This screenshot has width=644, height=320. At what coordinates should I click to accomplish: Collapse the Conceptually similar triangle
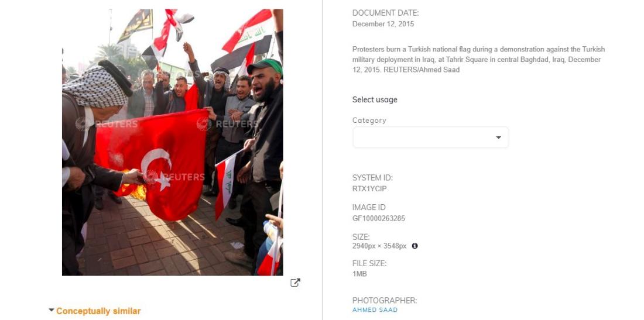[52, 310]
